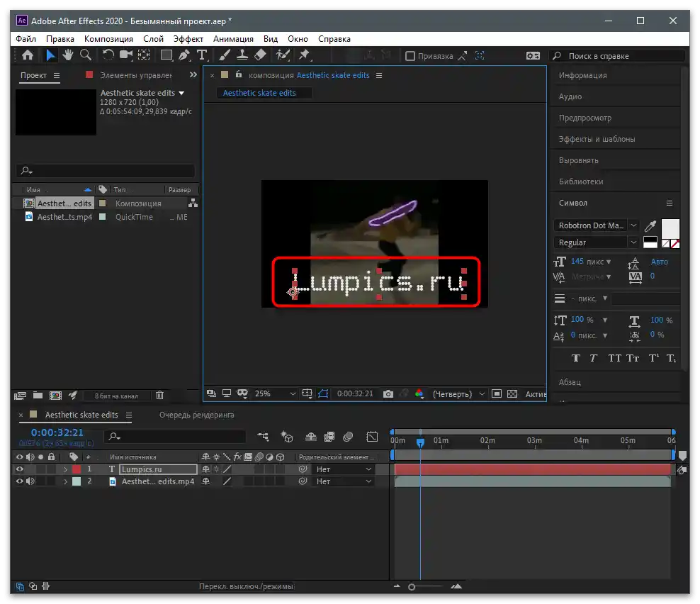
Task: Toggle Small Caps text style
Action: (633, 358)
